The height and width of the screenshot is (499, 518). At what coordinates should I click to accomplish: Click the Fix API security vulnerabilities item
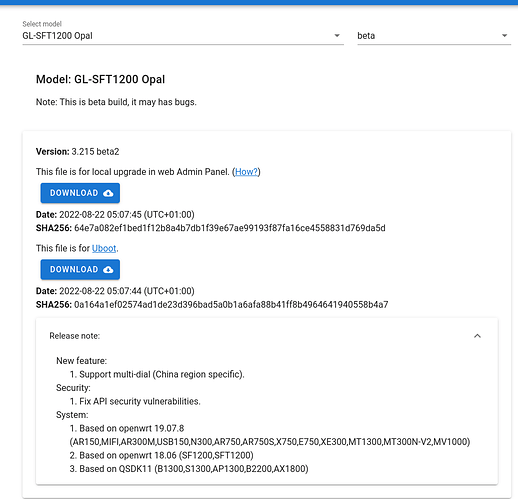coord(135,401)
